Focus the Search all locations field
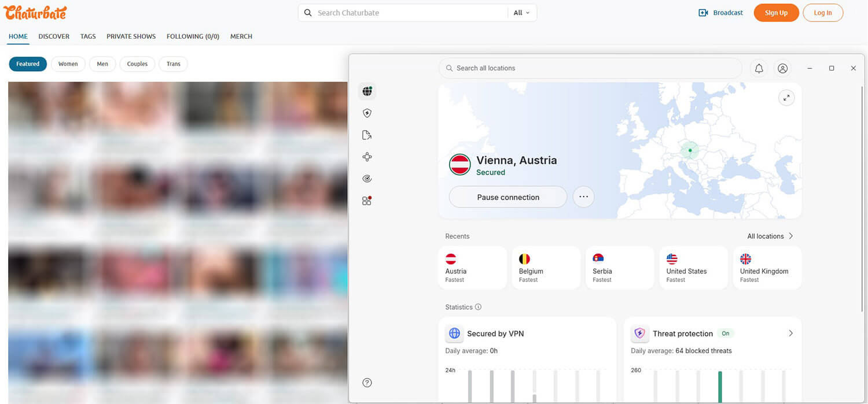868x404 pixels. click(x=590, y=68)
